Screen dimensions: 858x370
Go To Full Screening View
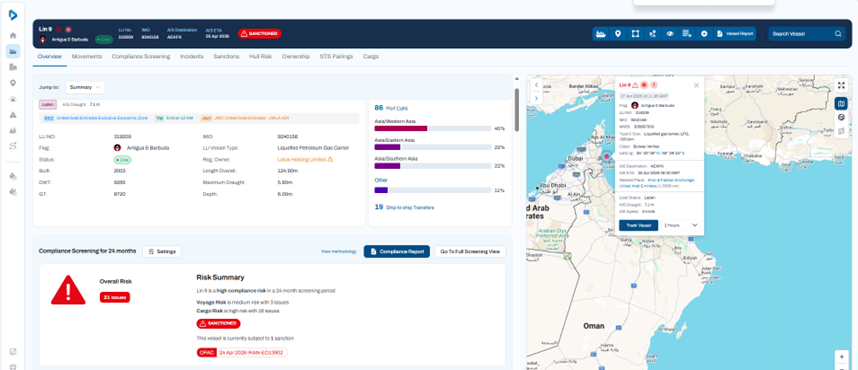tap(470, 252)
